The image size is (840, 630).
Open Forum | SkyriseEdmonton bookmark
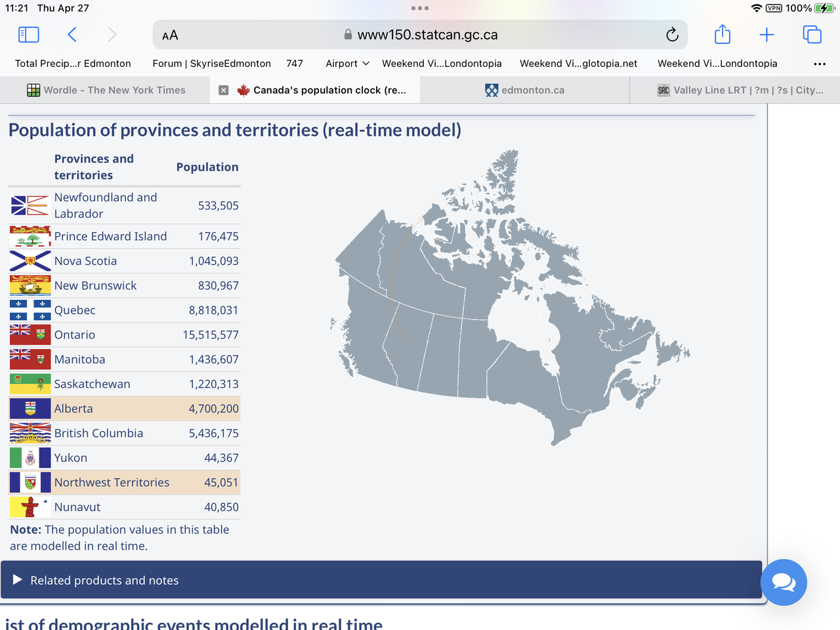click(x=211, y=64)
